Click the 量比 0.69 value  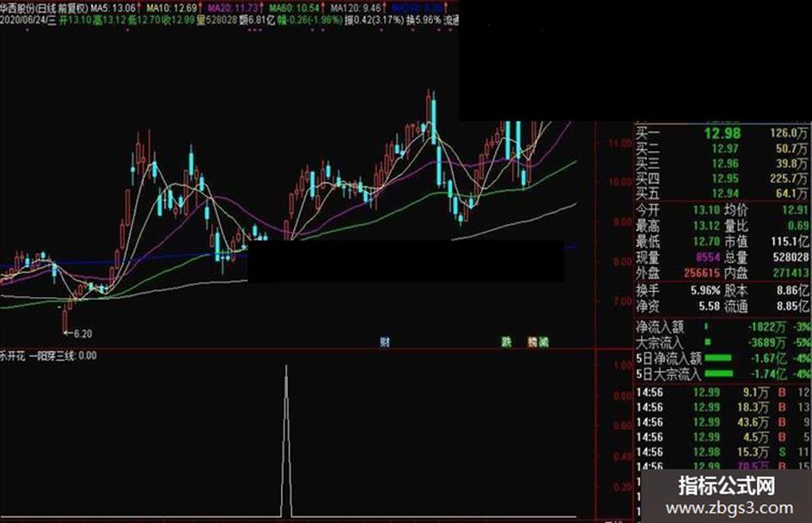[x=798, y=226]
